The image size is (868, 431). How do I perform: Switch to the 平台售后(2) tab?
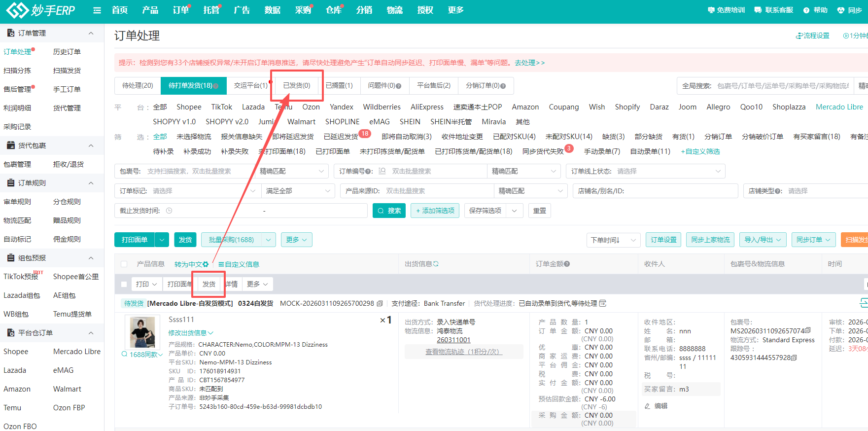click(x=434, y=85)
